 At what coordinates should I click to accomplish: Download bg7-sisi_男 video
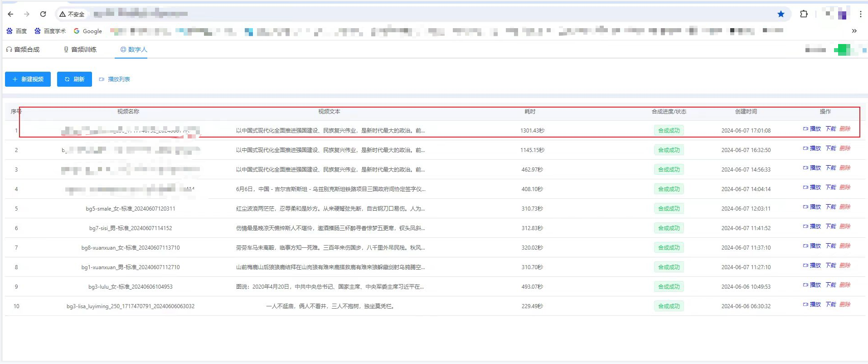coord(830,226)
